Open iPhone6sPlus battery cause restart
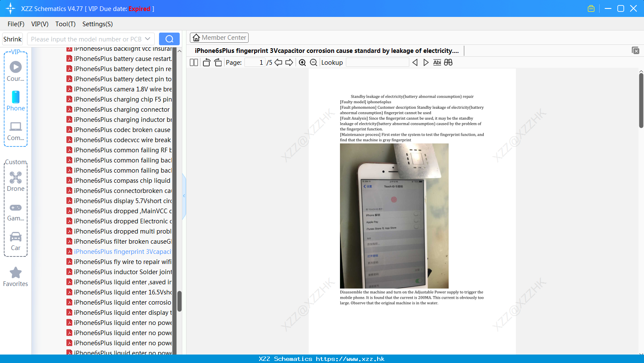644x363 pixels. tap(119, 59)
